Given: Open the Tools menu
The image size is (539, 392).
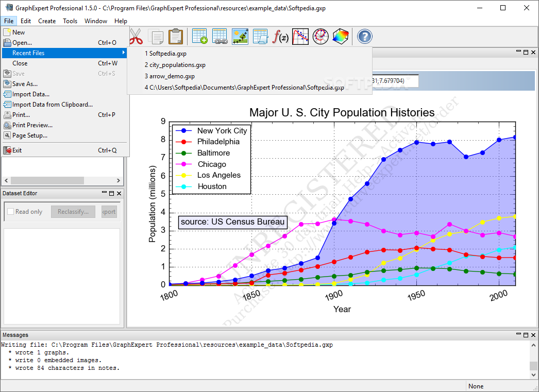Looking at the screenshot, I should [70, 21].
